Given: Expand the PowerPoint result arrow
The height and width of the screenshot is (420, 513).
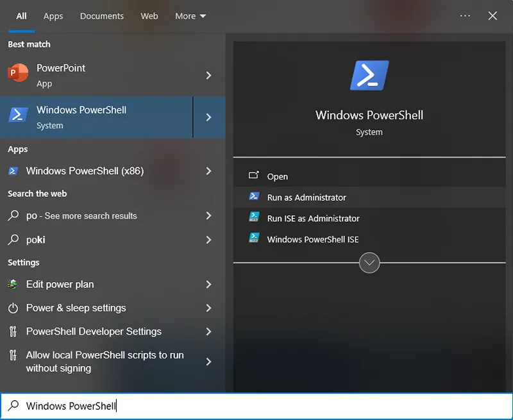Looking at the screenshot, I should pos(209,75).
